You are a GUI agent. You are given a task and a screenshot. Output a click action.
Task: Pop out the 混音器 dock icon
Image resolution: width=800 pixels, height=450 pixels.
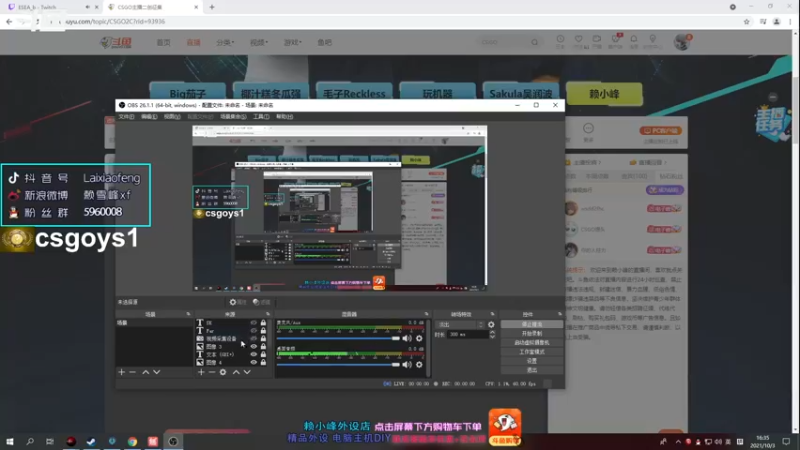coord(427,314)
